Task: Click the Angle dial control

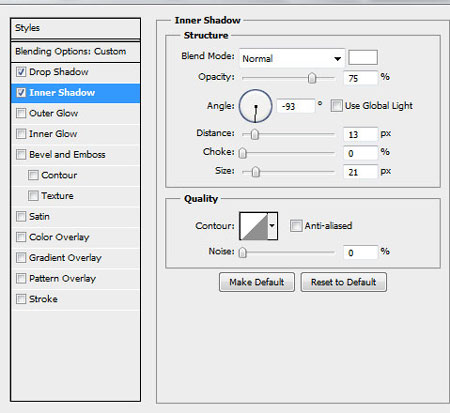Action: tap(256, 106)
